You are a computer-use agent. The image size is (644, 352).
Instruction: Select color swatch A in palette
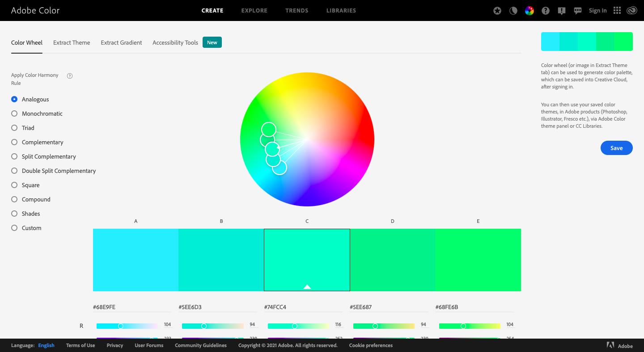136,260
